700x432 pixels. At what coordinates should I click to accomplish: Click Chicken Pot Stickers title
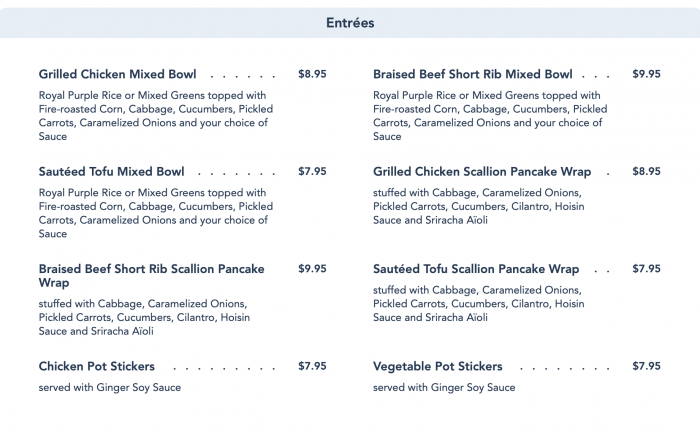(97, 366)
